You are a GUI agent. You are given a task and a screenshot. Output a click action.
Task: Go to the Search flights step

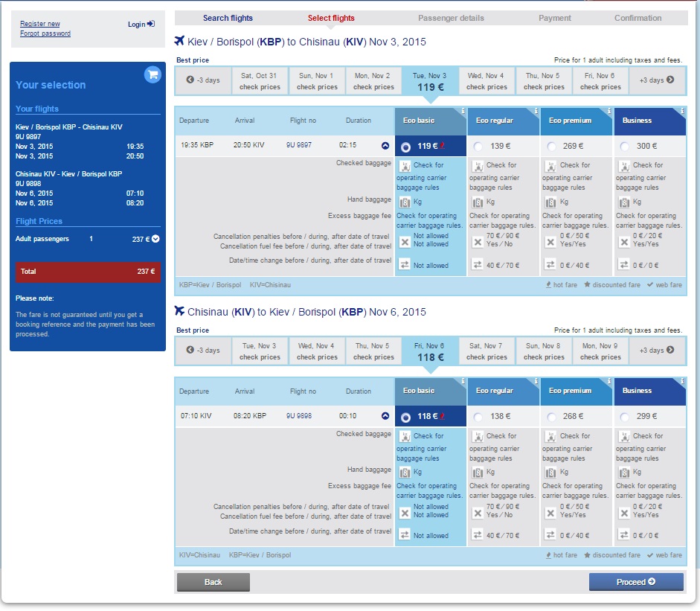click(228, 18)
